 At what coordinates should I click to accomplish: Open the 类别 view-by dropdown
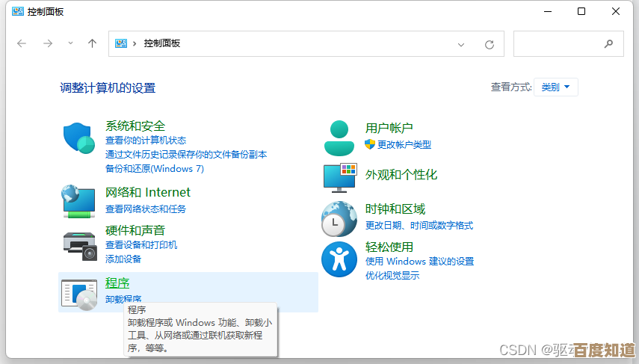point(556,87)
